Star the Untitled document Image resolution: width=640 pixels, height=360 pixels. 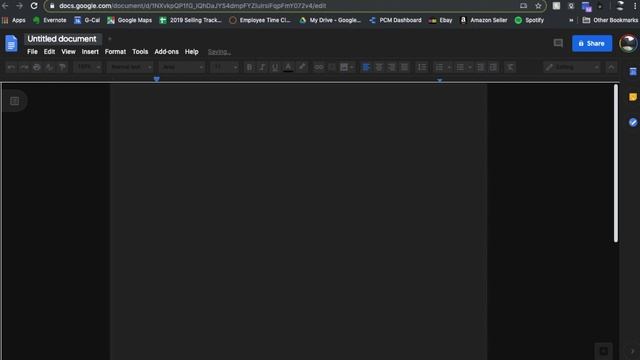pos(109,39)
